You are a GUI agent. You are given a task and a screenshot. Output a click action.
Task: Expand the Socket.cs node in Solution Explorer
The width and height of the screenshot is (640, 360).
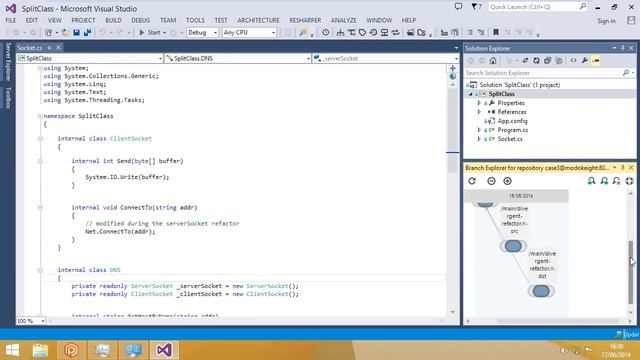tap(479, 139)
